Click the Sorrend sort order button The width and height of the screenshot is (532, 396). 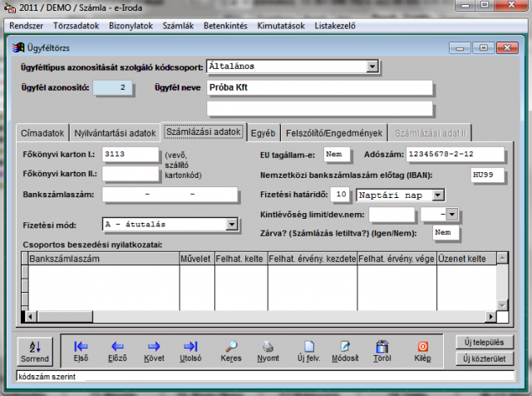pos(35,350)
